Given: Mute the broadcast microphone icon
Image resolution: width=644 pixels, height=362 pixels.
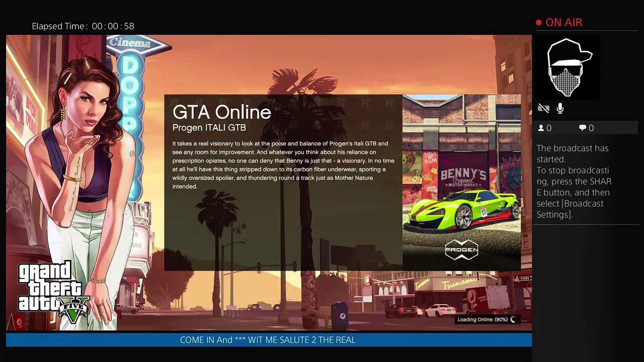Looking at the screenshot, I should click(x=560, y=109).
